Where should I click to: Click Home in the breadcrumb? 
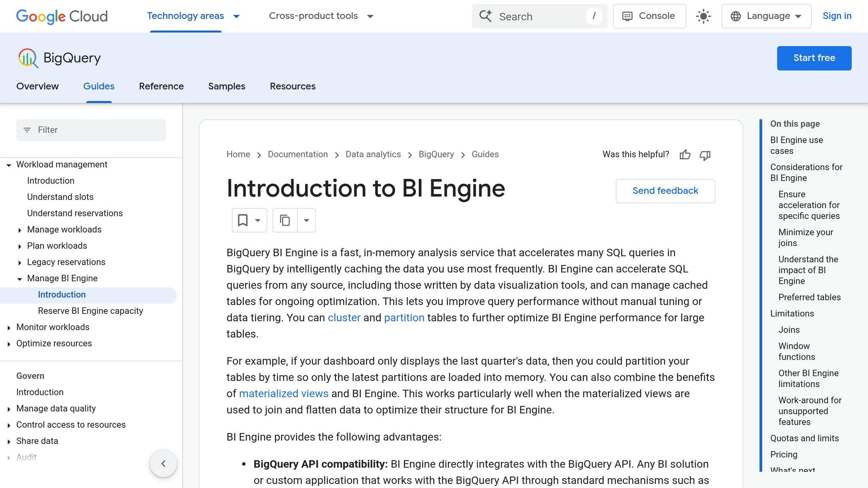point(238,155)
